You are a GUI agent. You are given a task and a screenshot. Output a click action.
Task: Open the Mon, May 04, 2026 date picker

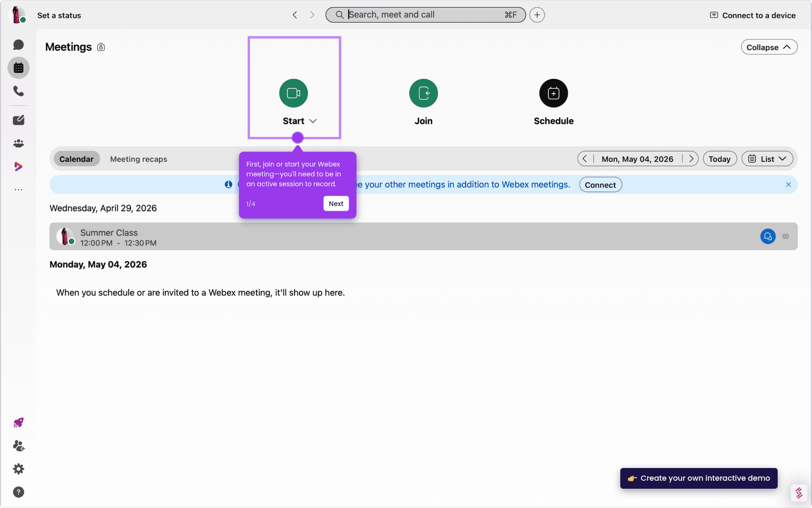[638, 159]
